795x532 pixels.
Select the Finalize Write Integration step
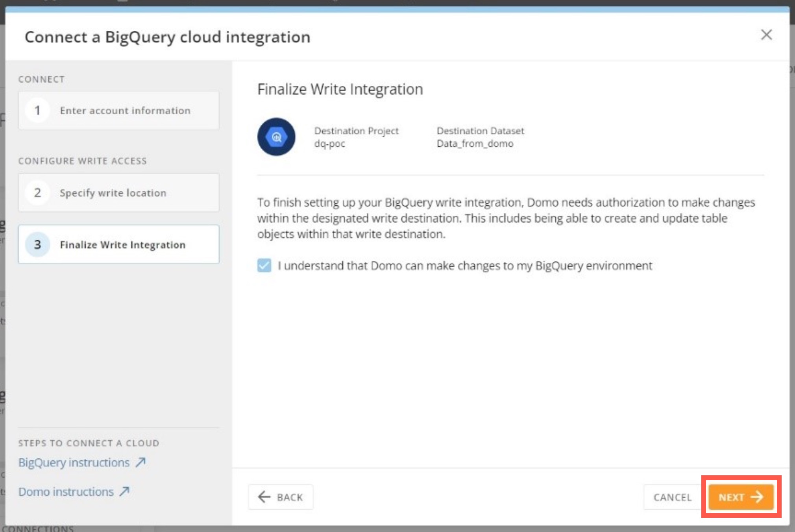click(x=118, y=244)
